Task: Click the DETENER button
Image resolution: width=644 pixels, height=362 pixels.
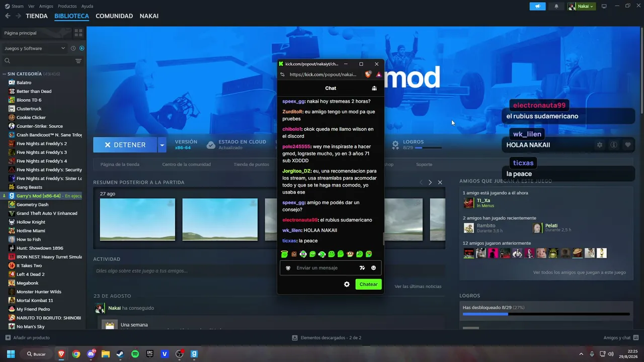Action: tap(125, 145)
